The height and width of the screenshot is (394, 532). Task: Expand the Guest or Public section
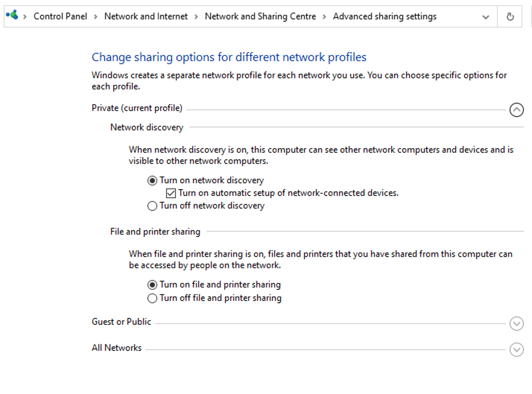tap(516, 323)
